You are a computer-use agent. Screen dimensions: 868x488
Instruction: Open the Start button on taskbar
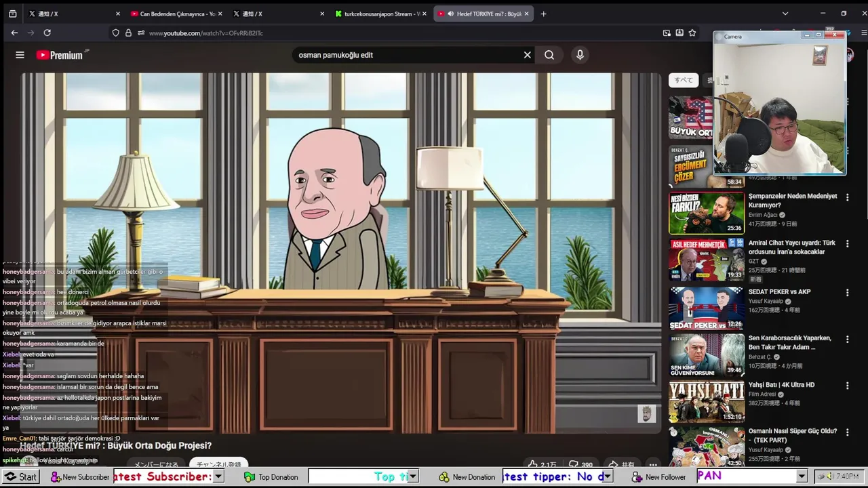pos(20,477)
